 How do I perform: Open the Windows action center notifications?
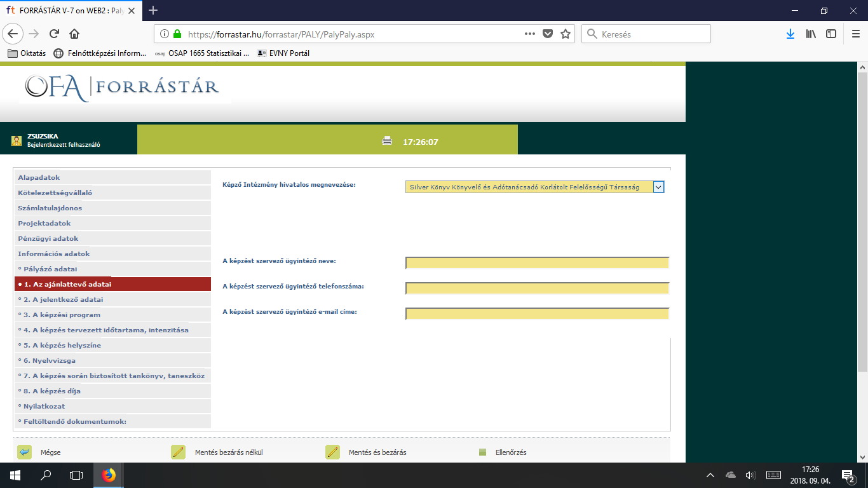click(x=848, y=475)
